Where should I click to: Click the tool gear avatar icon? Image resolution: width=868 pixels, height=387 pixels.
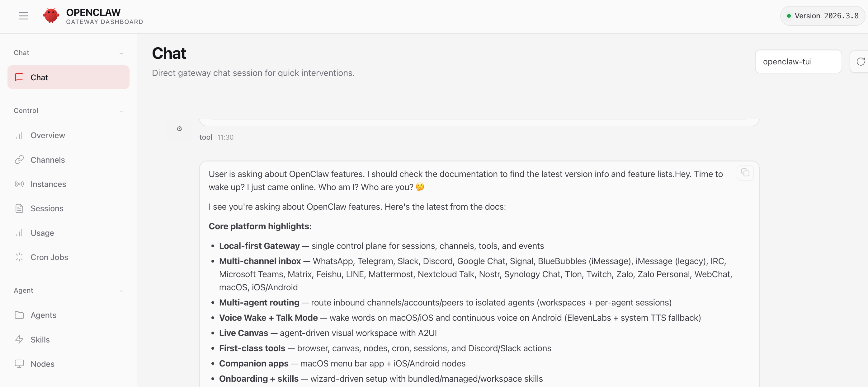pos(179,129)
